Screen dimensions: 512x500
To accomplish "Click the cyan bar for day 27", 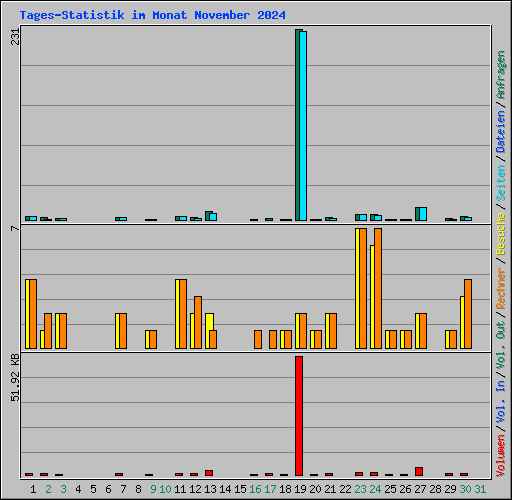I will coord(423,214).
